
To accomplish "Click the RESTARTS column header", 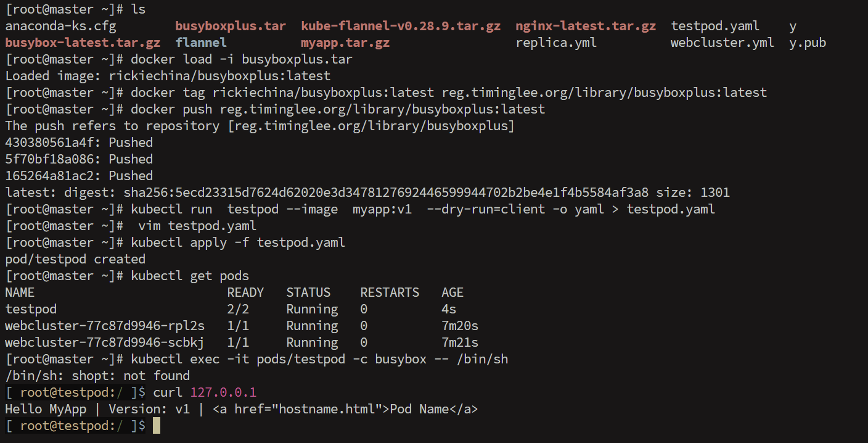I will coord(390,292).
